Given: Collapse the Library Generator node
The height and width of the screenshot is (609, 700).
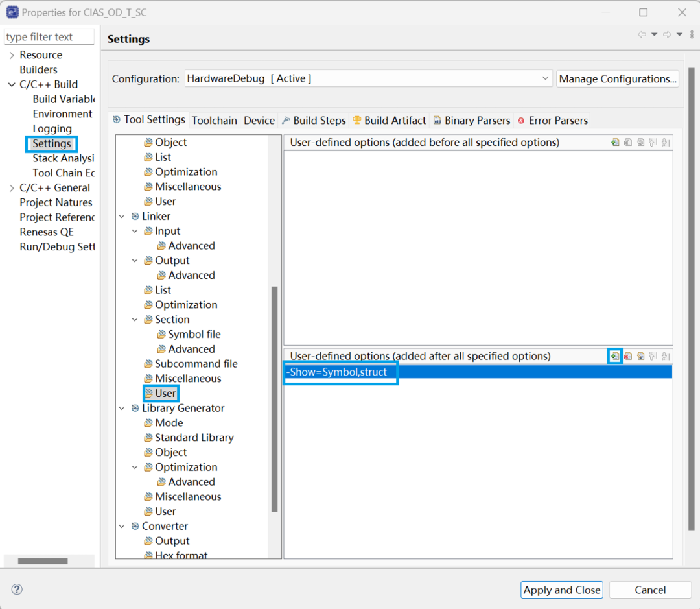Looking at the screenshot, I should point(122,409).
